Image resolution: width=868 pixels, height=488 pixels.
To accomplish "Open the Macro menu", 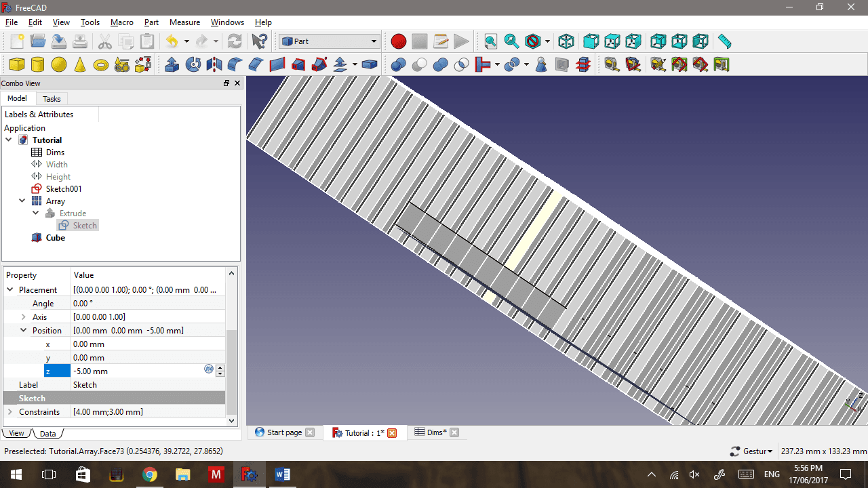I will (x=122, y=22).
